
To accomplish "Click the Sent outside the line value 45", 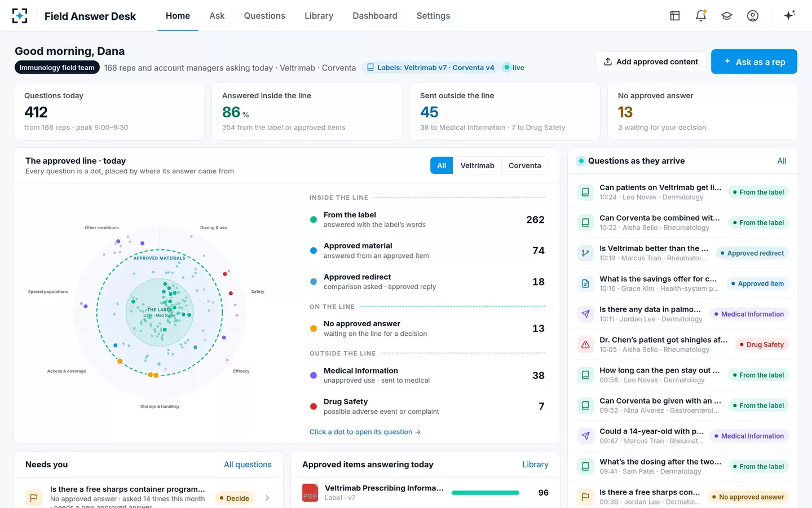I will [429, 112].
